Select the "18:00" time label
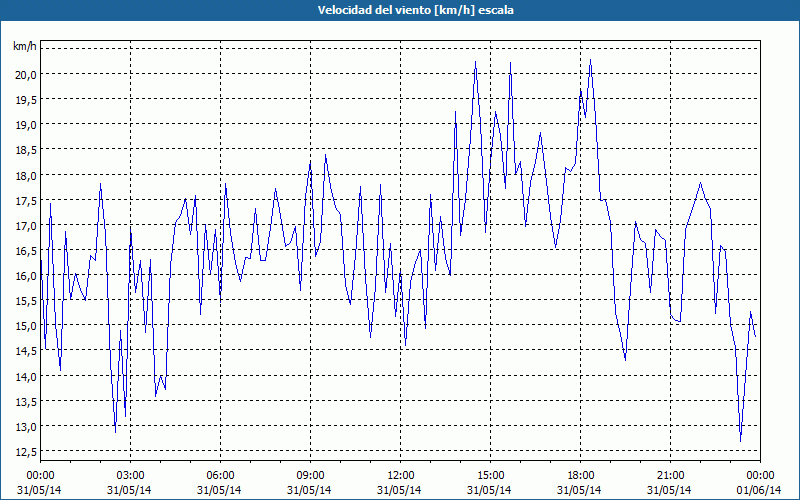 pyautogui.click(x=580, y=476)
